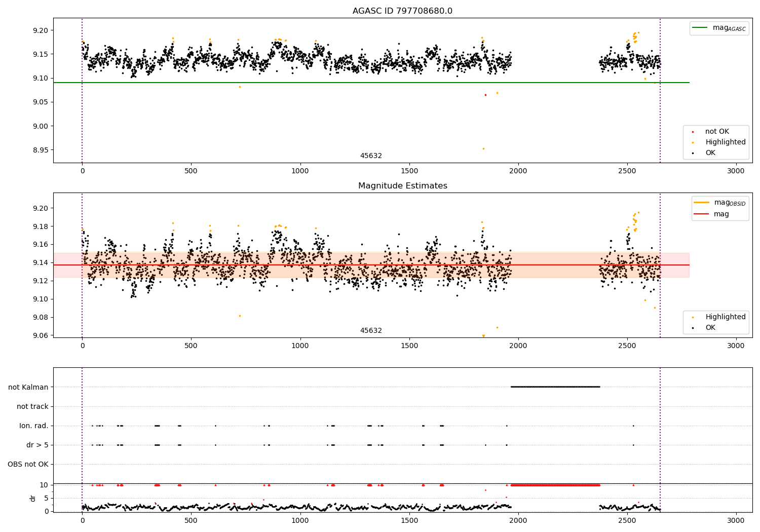Click black OK marker in top plot legend

[x=693, y=153]
